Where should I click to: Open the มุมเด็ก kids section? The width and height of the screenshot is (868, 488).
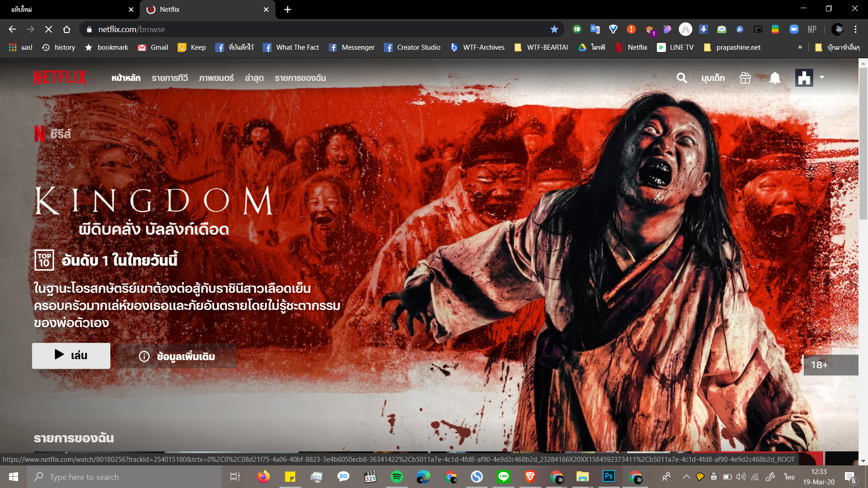[x=713, y=78]
